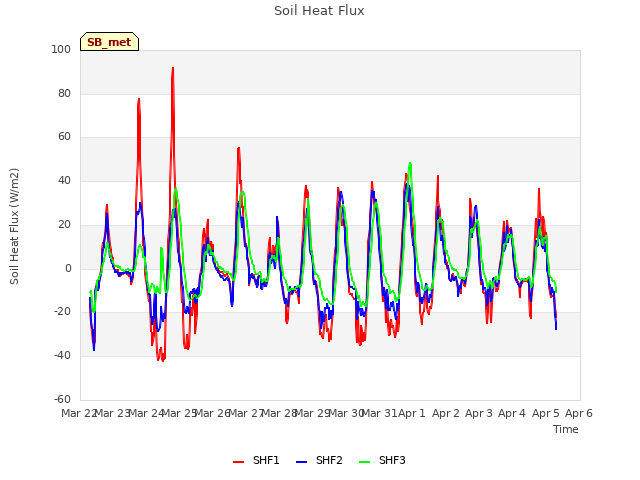
Task: Click the Mar 24 date tick label
Action: point(146,413)
